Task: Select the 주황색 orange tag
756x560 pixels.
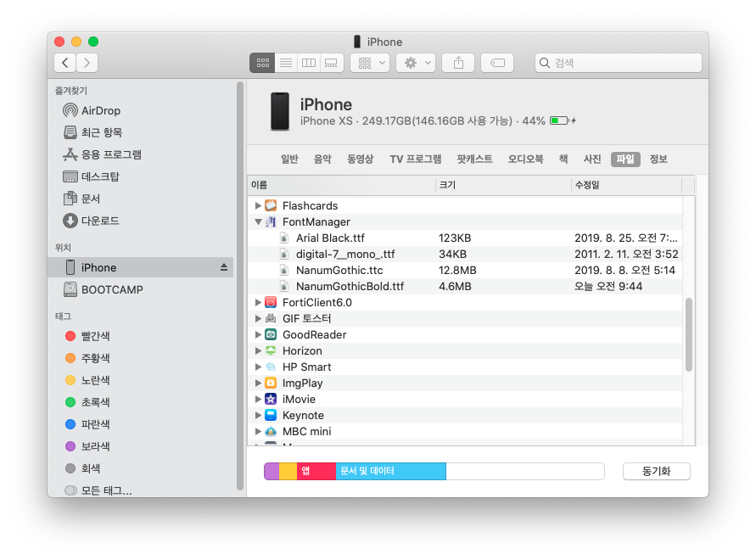Action: pyautogui.click(x=140, y=358)
